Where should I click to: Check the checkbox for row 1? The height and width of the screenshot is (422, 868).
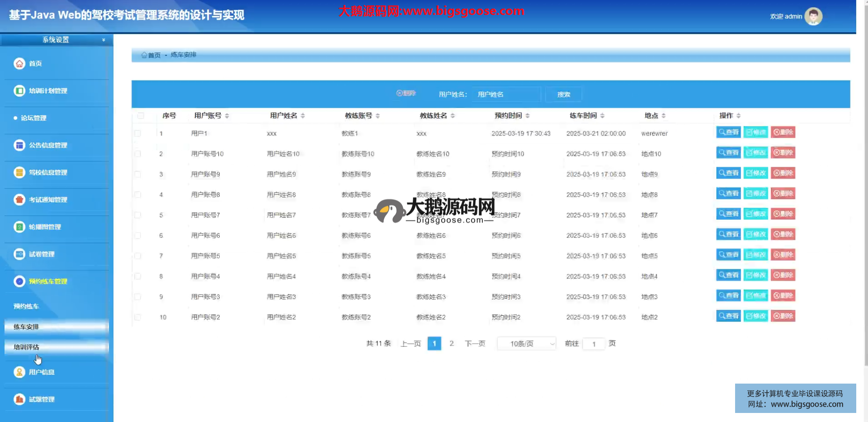pos(138,133)
